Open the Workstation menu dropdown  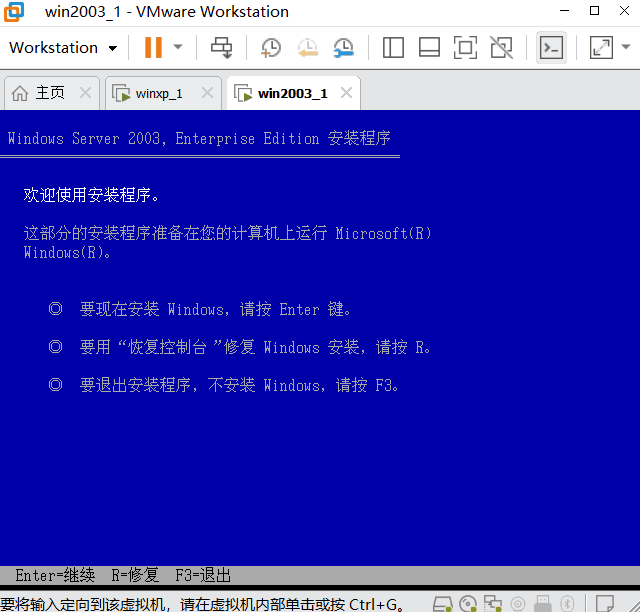coord(63,48)
